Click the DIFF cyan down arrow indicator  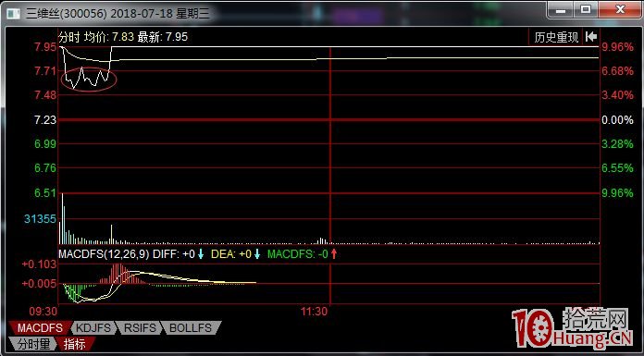tap(201, 254)
